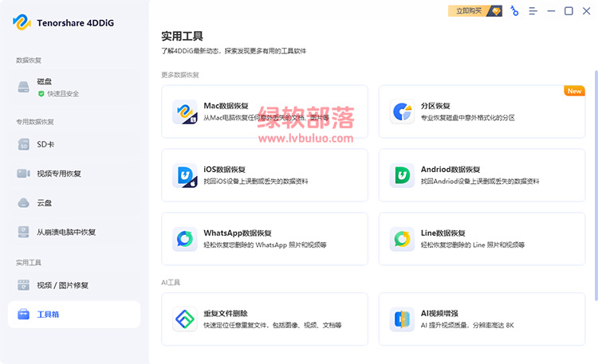Click the 专业恢复磁盘 description under 分区恢复
This screenshot has width=598, height=364.
coord(467,118)
